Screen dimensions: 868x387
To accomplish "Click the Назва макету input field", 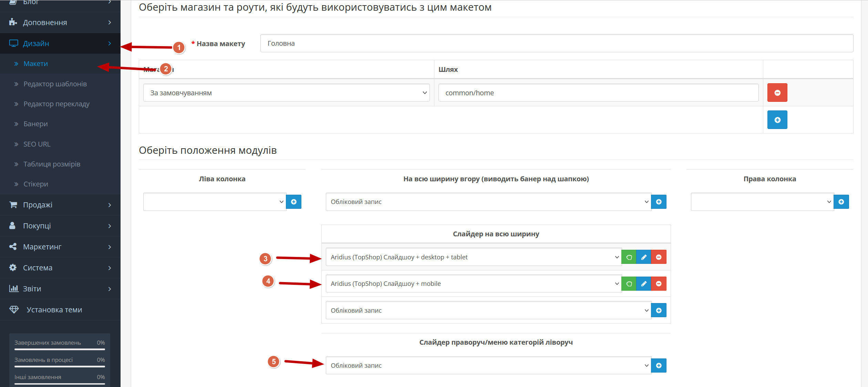I will [557, 43].
